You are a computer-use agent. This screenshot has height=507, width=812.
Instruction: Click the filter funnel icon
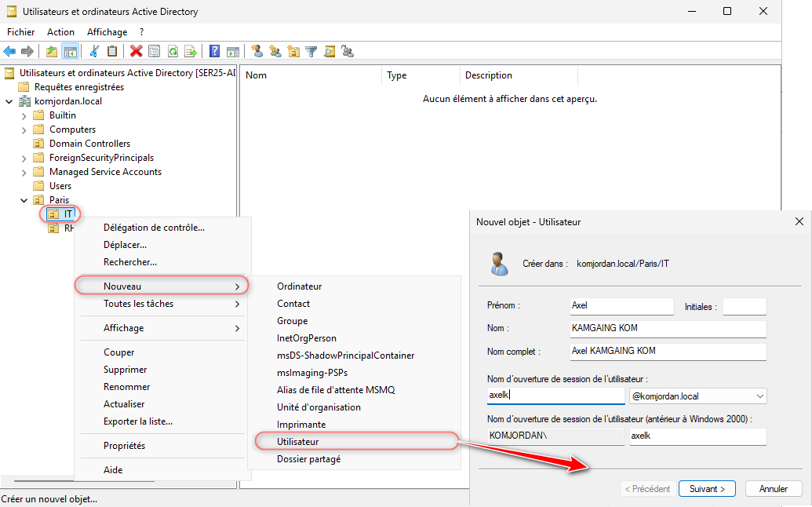311,51
